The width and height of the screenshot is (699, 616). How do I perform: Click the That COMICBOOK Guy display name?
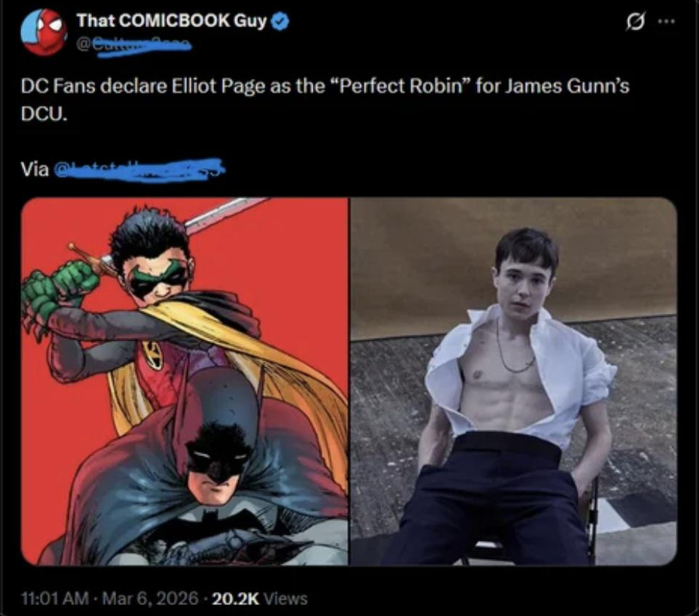171,20
